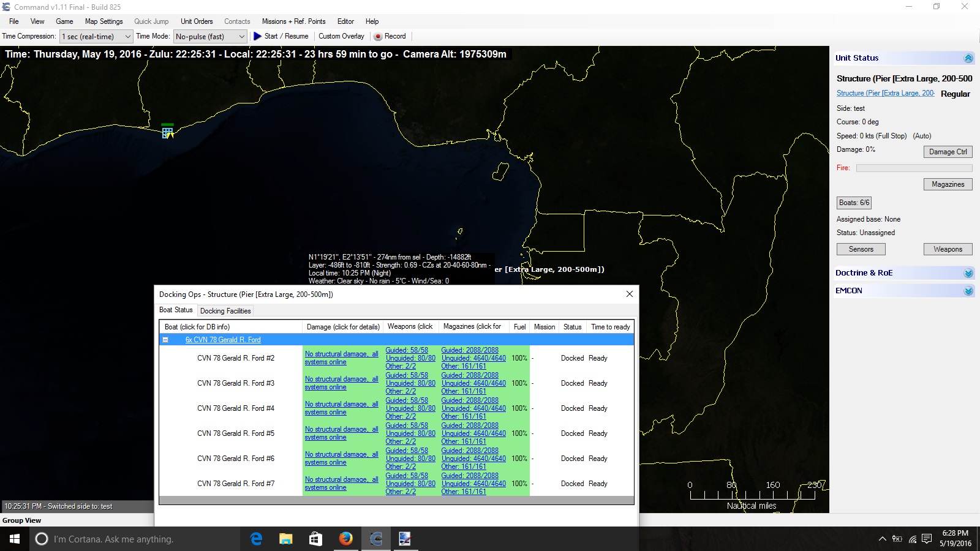Image resolution: width=980 pixels, height=551 pixels.
Task: Click the Custom Overlay toolbar item
Action: coord(341,36)
